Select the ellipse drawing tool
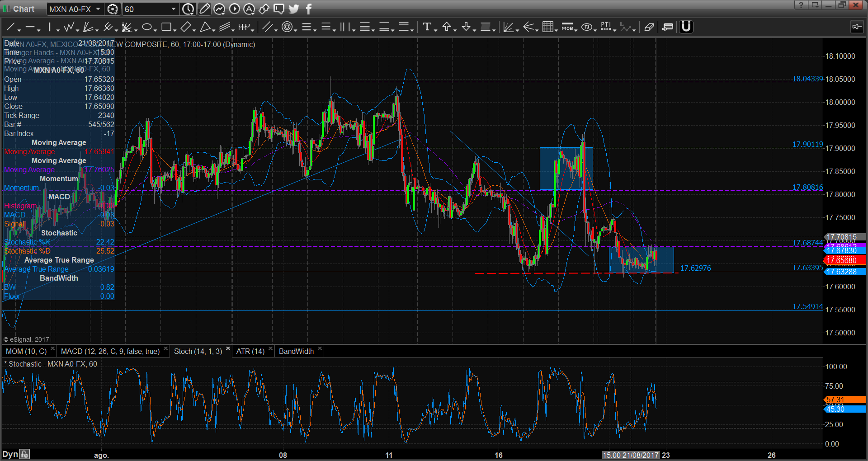Viewport: 868px width, 461px height. coord(146,27)
